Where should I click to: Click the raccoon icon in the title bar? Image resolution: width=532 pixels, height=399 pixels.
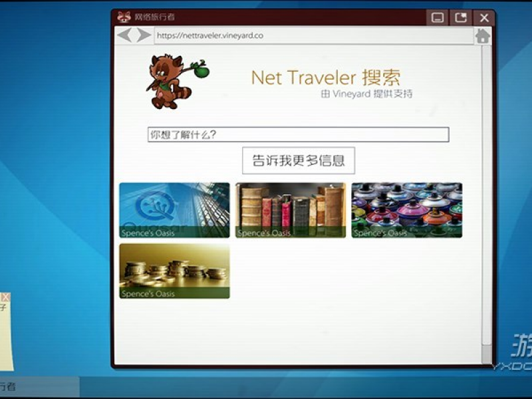pos(124,17)
